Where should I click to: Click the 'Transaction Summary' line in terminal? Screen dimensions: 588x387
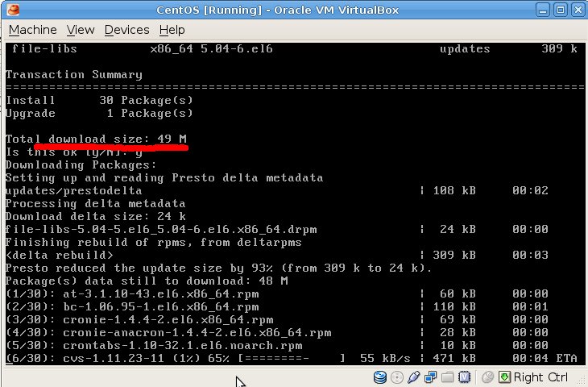pos(74,75)
